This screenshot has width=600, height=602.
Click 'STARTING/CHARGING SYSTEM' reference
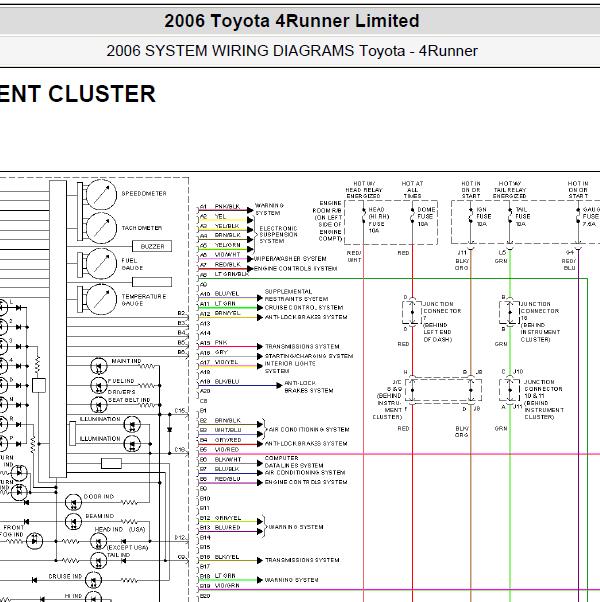point(309,356)
